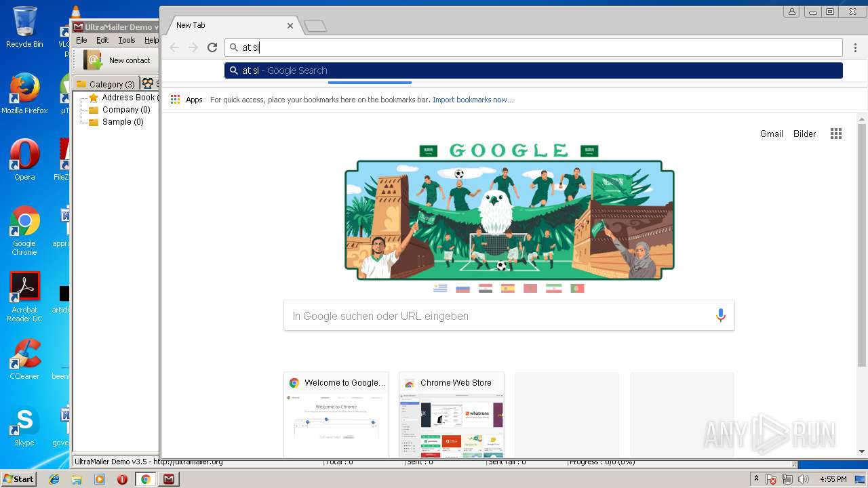Click the volume speaker tray icon

(x=804, y=479)
